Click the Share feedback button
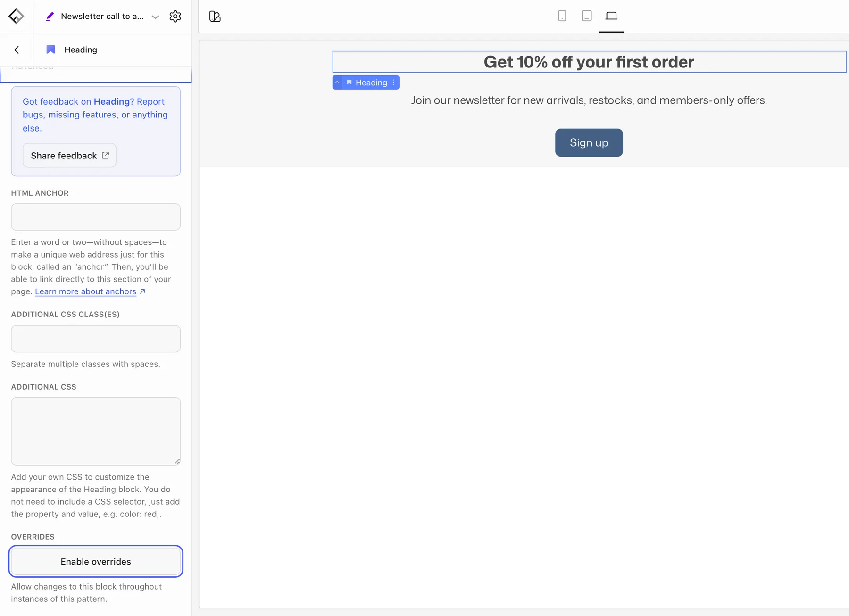849x616 pixels. [x=69, y=155]
